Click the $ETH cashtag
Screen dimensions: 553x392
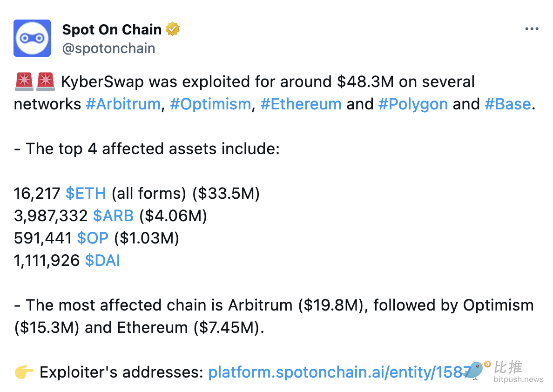(86, 193)
